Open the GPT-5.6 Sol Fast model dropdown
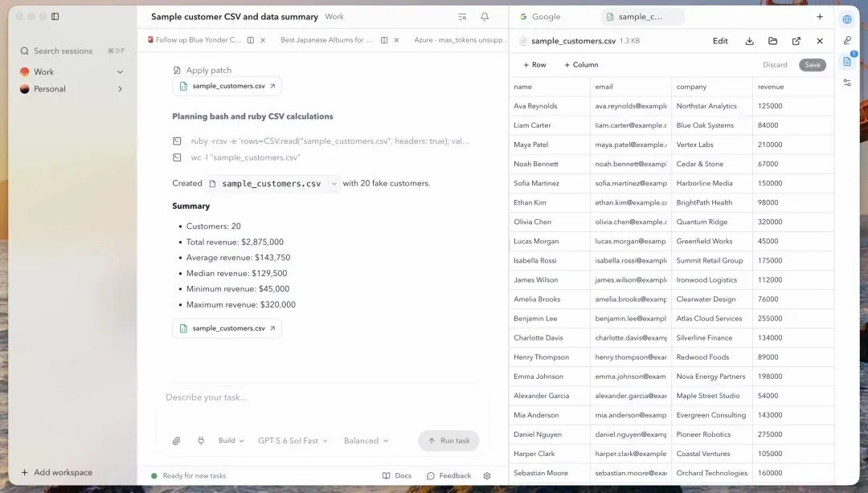 tap(293, 441)
